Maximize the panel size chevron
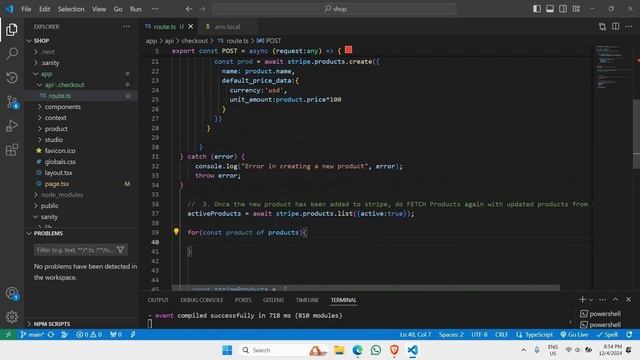The height and width of the screenshot is (360, 640). (615, 300)
